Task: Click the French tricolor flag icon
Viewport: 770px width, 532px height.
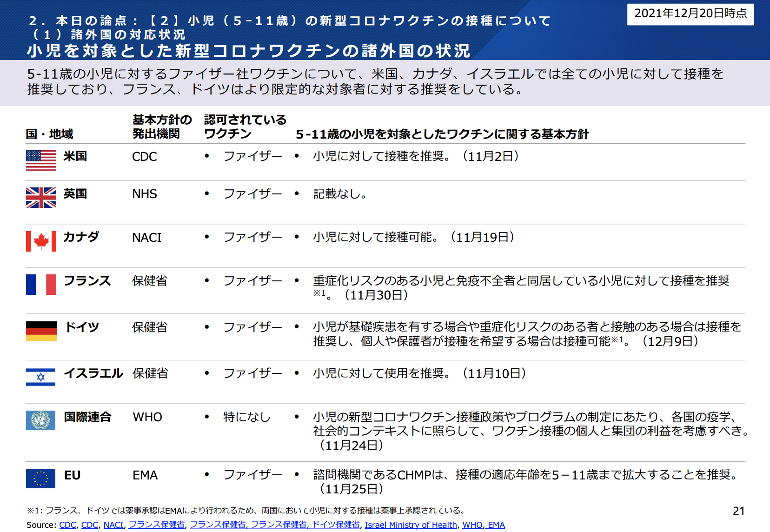Action: click(41, 285)
